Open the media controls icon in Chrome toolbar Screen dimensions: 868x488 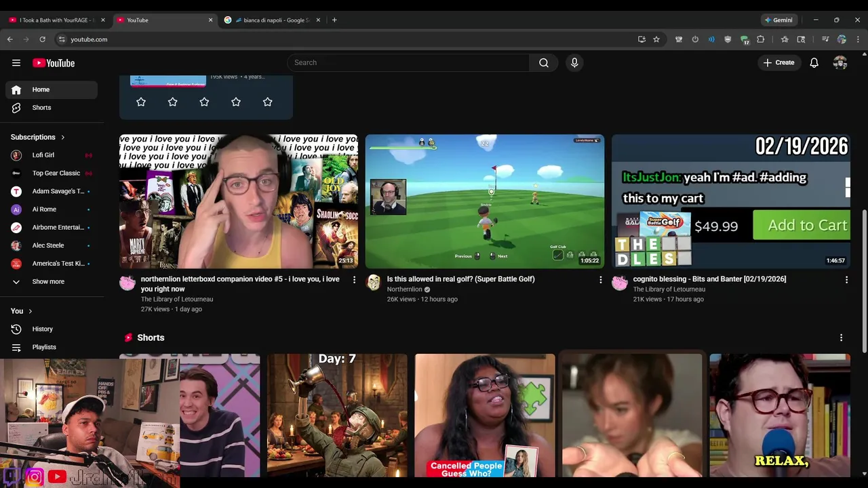825,39
